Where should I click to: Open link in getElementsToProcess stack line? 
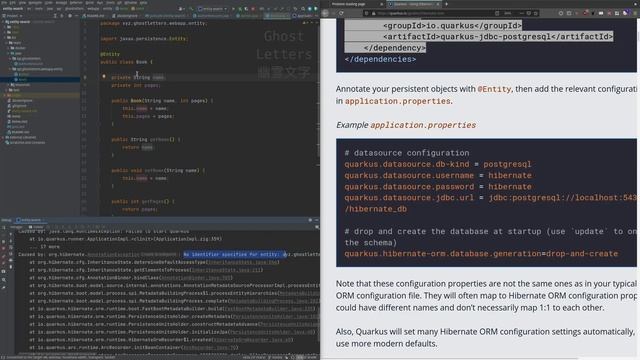tap(226, 270)
